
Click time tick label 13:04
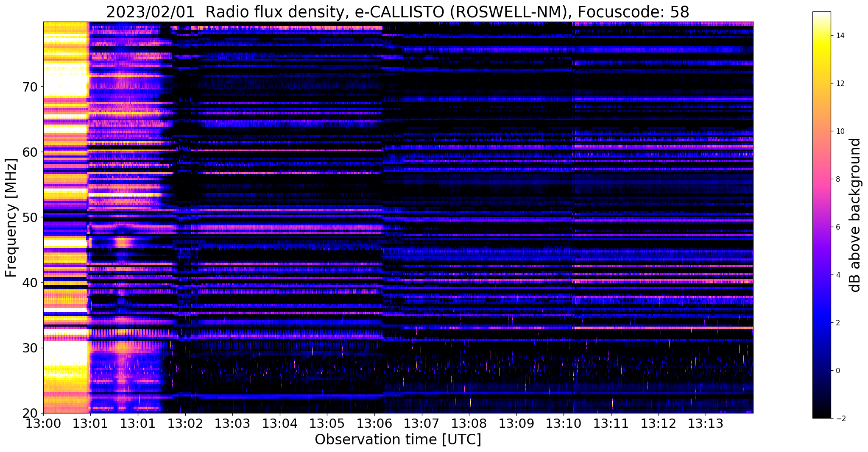point(280,423)
